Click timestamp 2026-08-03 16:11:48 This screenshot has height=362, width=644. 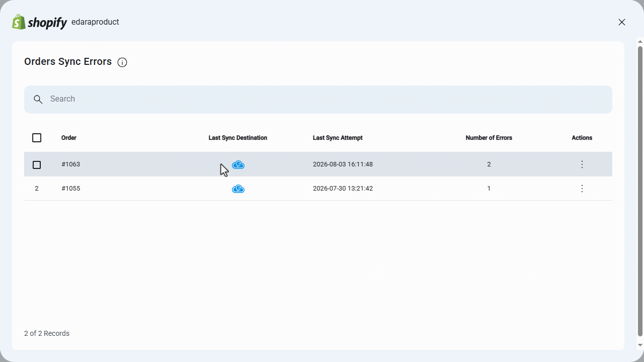(x=343, y=164)
